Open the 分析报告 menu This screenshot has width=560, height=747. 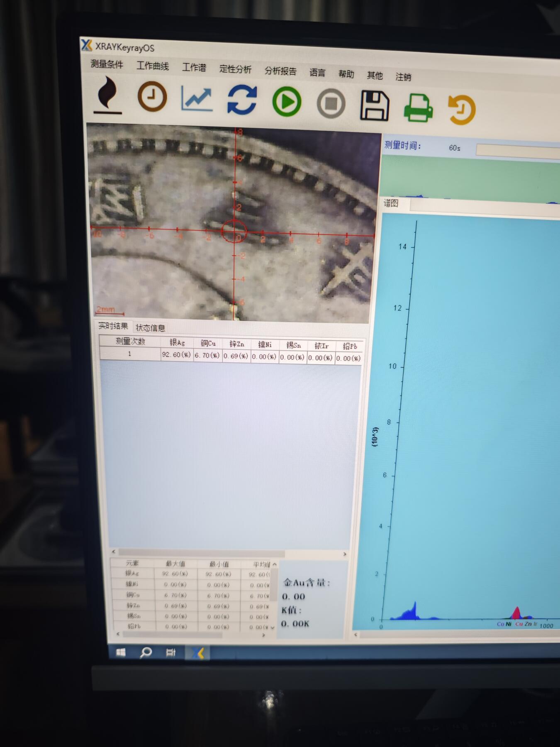(x=280, y=71)
